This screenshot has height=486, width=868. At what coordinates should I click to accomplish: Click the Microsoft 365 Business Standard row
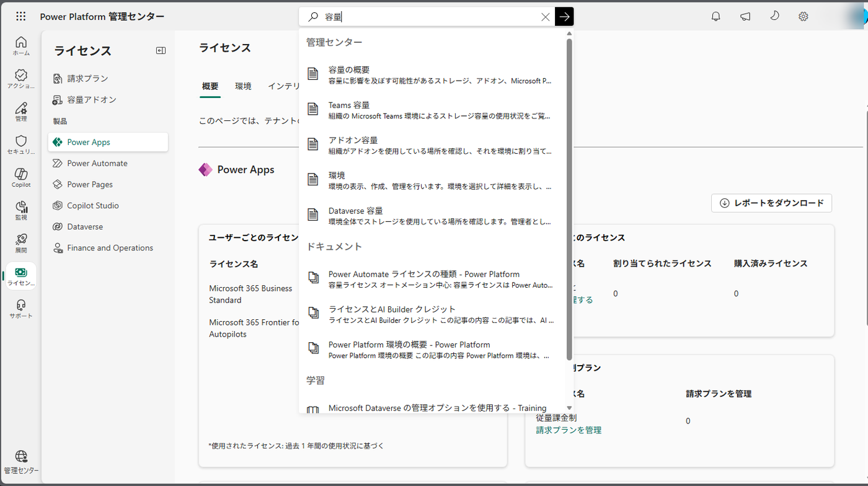[250, 294]
